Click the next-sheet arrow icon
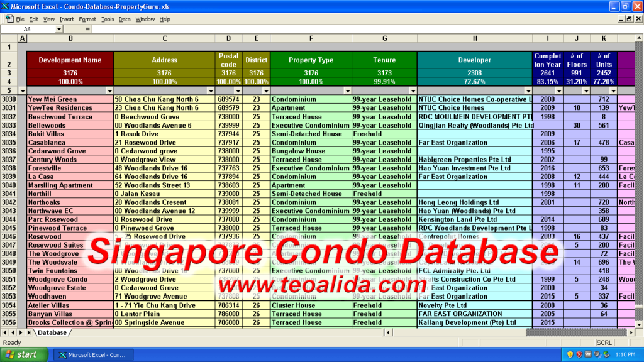This screenshot has height=362, width=644. (19, 332)
